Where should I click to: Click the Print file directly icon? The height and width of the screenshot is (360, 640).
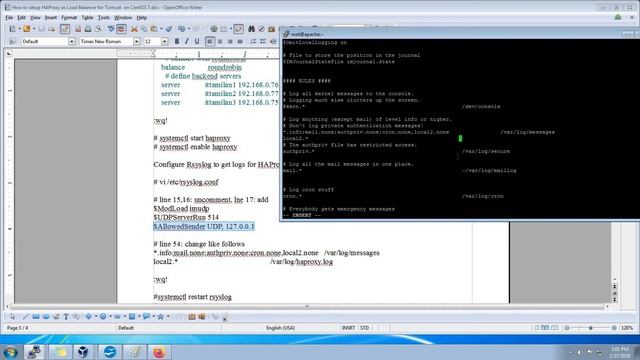click(88, 29)
